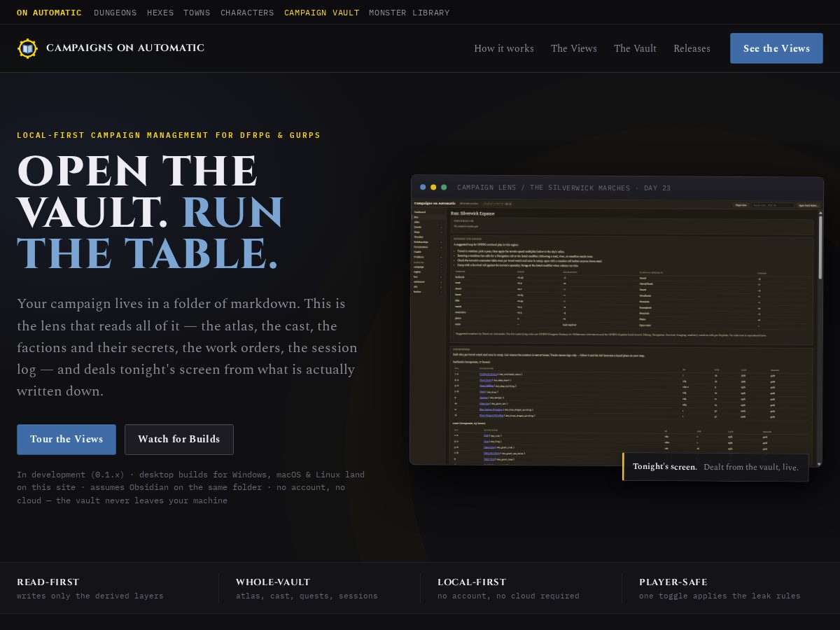This screenshot has width=840, height=630.
Task: Click the READ-FIRST feature heading
Action: click(x=48, y=582)
